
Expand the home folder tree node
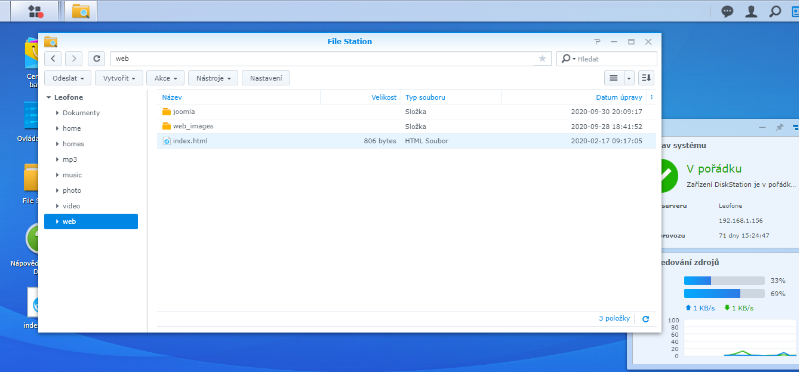point(57,128)
